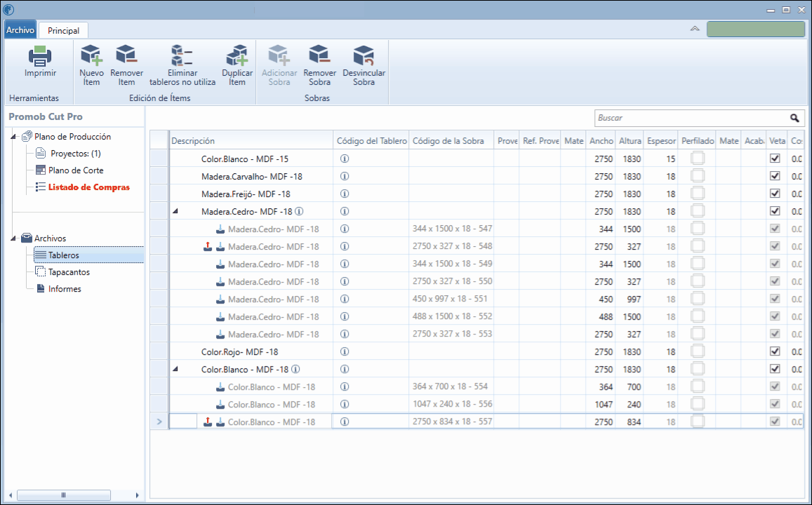Click the search magnifier icon

coord(794,118)
